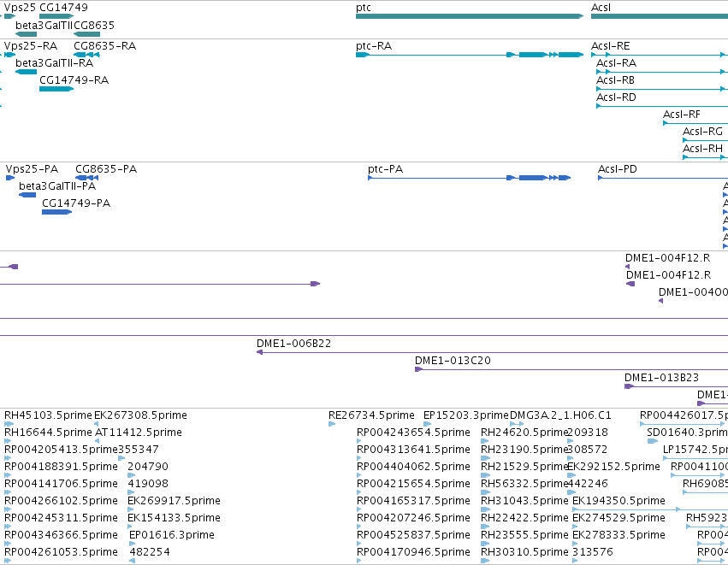
Task: Open the RP004170946.5prime EST label
Action: coord(414,553)
